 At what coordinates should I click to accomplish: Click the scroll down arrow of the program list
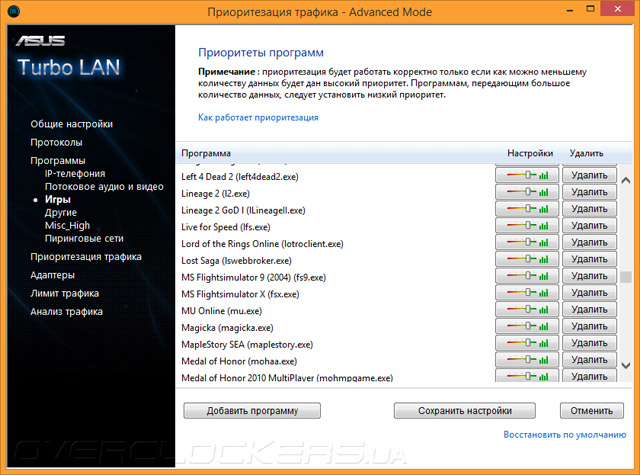tap(626, 365)
